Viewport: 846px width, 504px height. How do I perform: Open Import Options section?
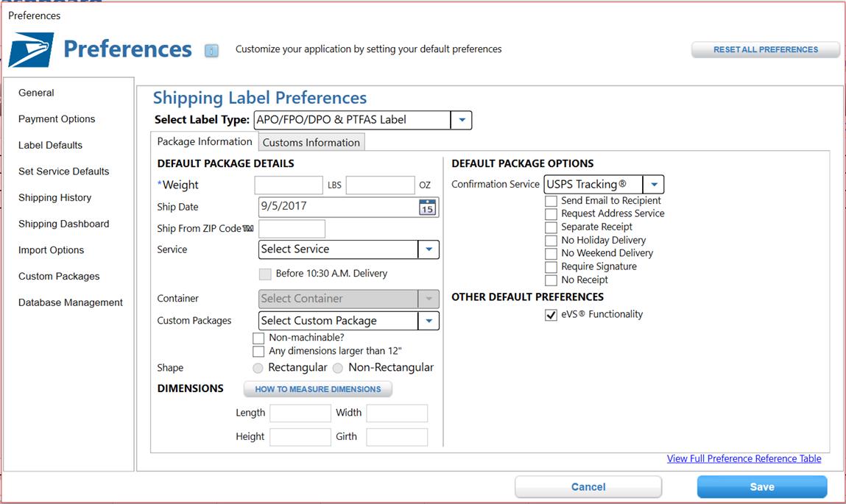(52, 250)
